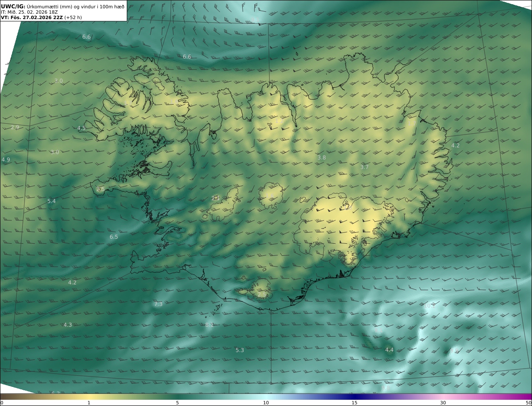Click the color scale label '15'
This screenshot has width=532, height=406.
pos(355,403)
